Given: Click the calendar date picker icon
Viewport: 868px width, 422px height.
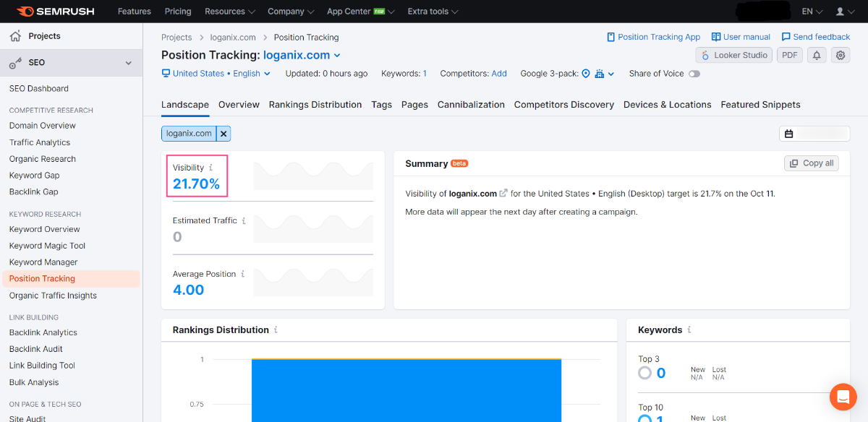Looking at the screenshot, I should point(789,134).
